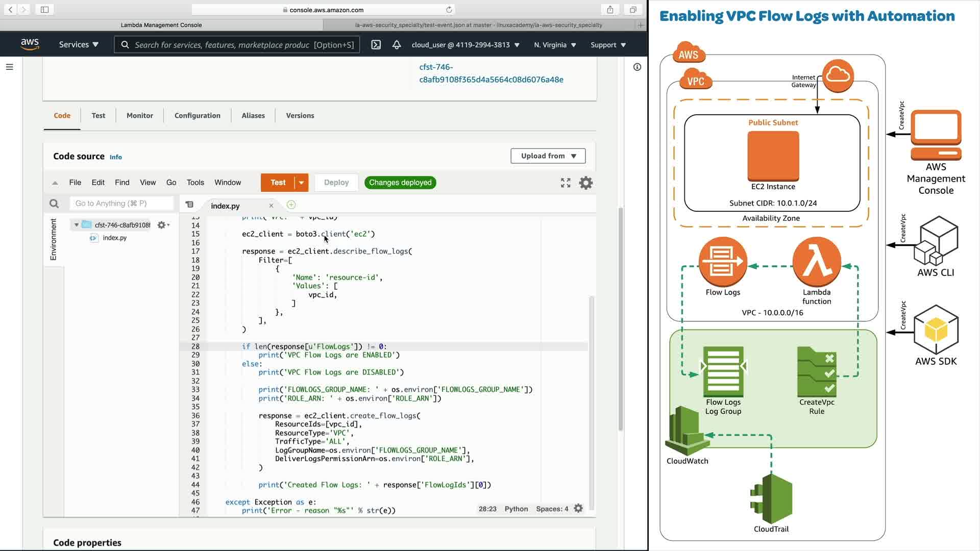Open Upload from dropdown
This screenshot has height=551, width=980.
point(548,156)
